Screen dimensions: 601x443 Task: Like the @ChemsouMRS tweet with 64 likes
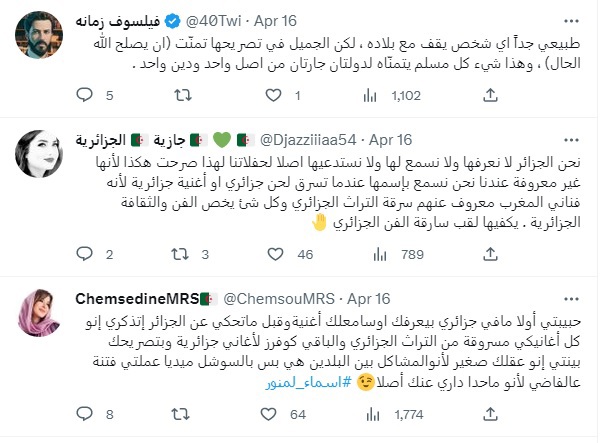(x=268, y=414)
